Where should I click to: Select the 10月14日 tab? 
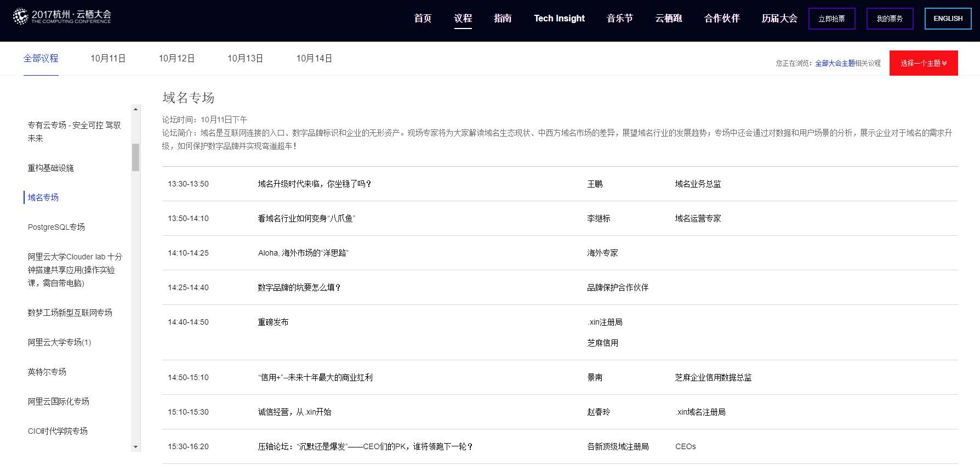[314, 58]
